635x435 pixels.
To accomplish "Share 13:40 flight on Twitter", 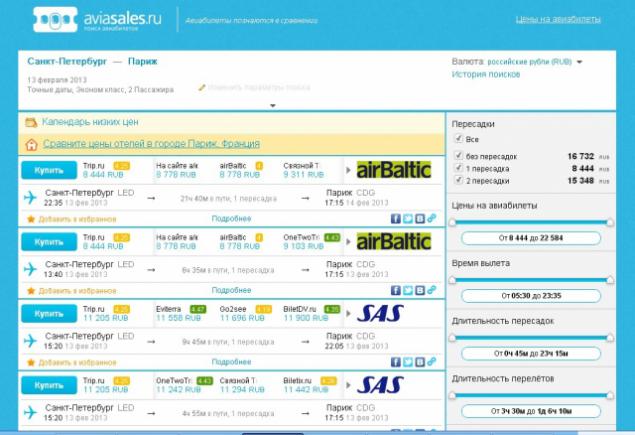I will pyautogui.click(x=408, y=290).
